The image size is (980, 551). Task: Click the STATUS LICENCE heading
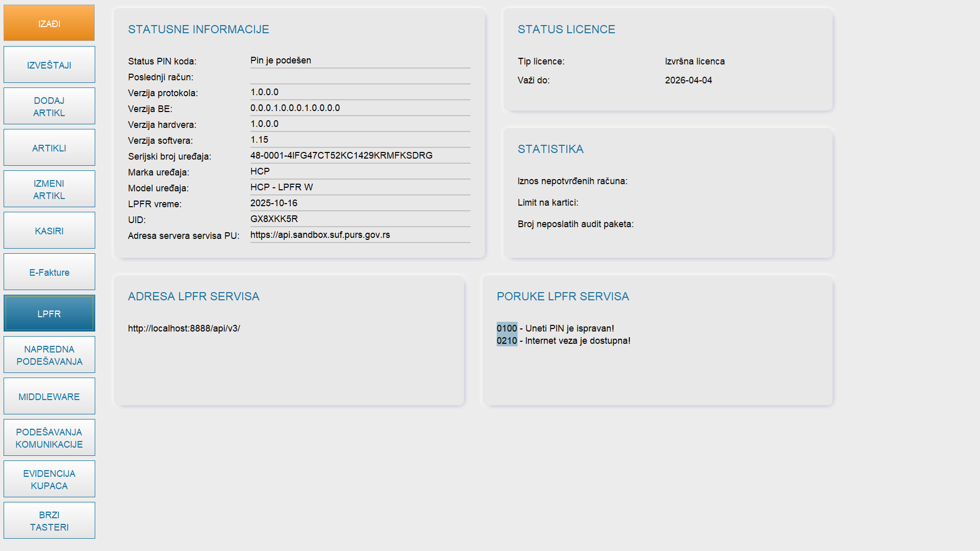pos(566,29)
